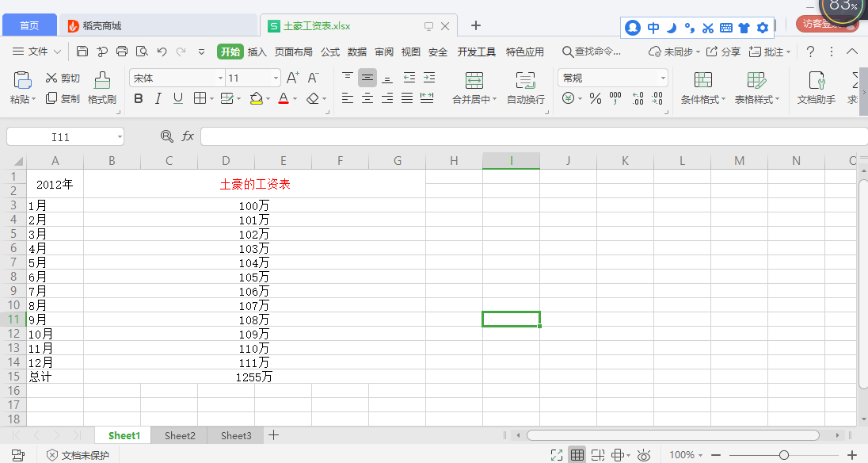Click the red font color button
Screen dimensions: 868x463
(x=284, y=98)
